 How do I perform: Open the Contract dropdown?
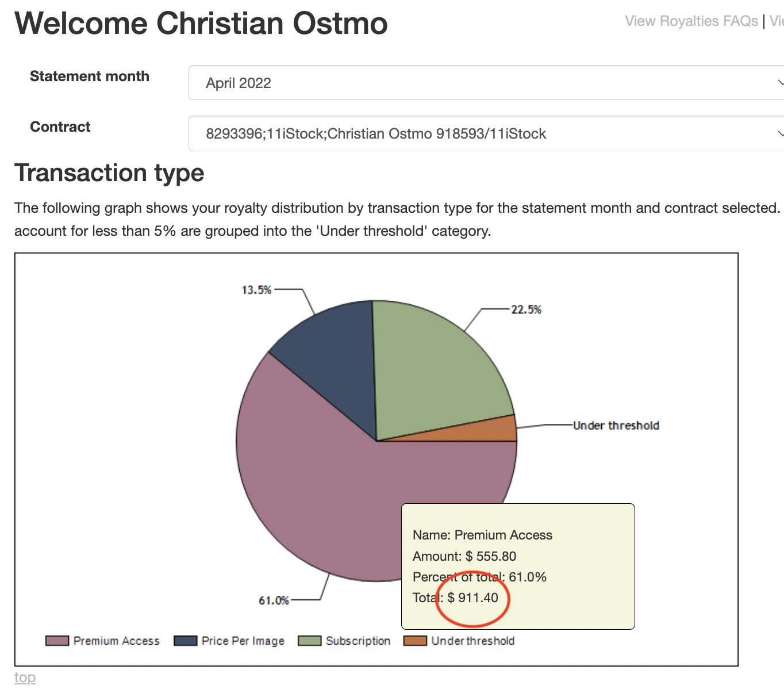[486, 133]
